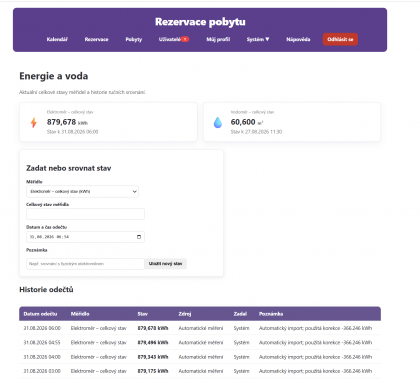Open the calendar picker icon in date field

click(139, 237)
